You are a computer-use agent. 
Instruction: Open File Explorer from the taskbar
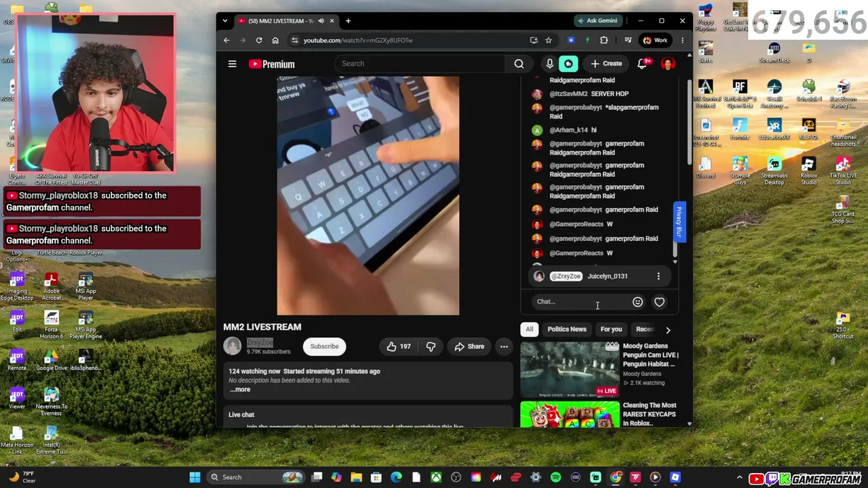pos(356,477)
